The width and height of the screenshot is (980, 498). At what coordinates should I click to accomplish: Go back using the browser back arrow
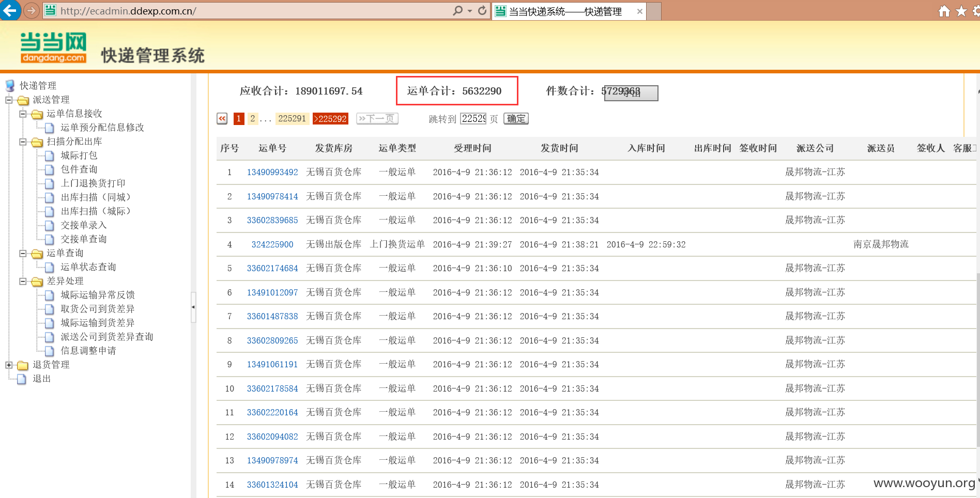[x=10, y=10]
